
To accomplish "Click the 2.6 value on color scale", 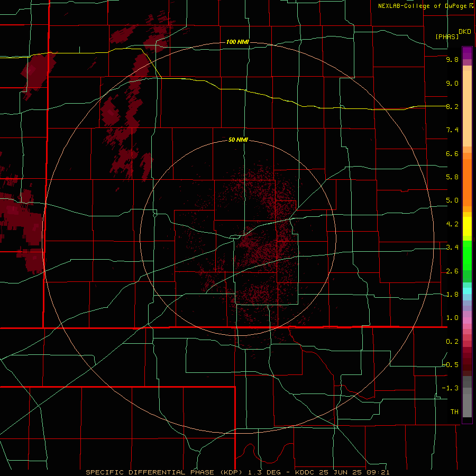I will coord(452,271).
